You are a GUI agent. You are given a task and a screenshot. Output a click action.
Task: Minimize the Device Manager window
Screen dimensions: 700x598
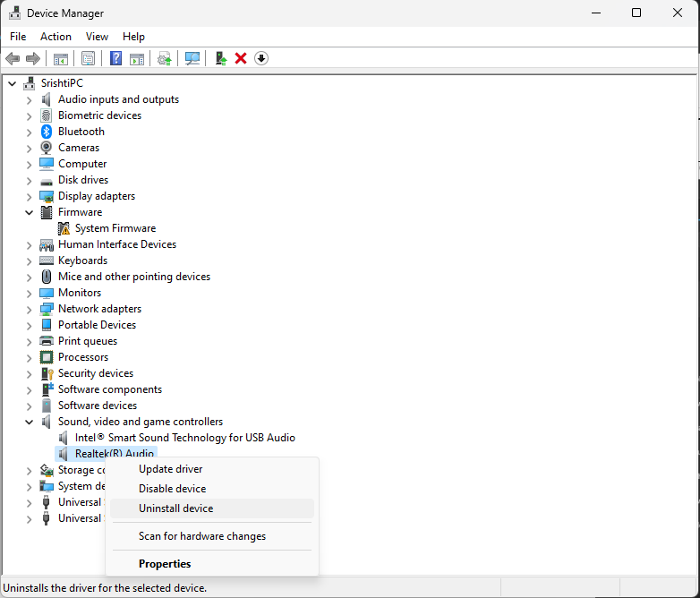pos(596,13)
